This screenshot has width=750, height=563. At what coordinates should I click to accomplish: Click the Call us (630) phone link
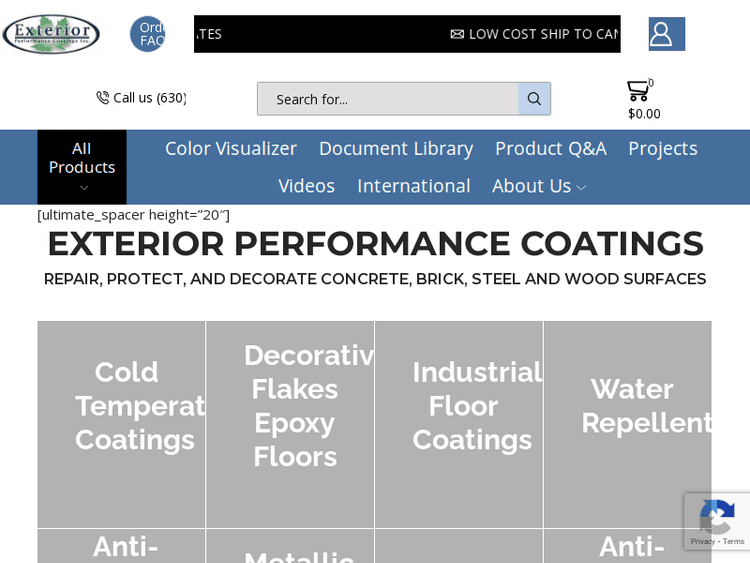pyautogui.click(x=149, y=98)
